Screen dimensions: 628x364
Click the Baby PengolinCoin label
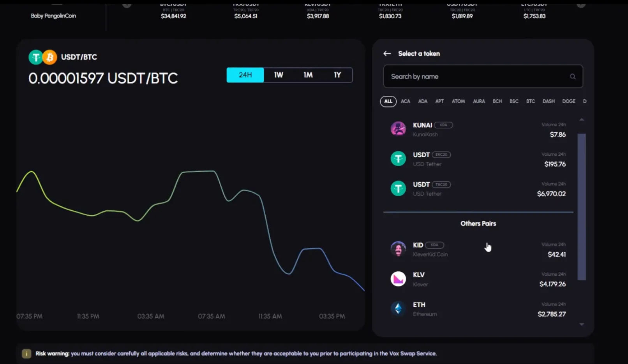pos(53,16)
